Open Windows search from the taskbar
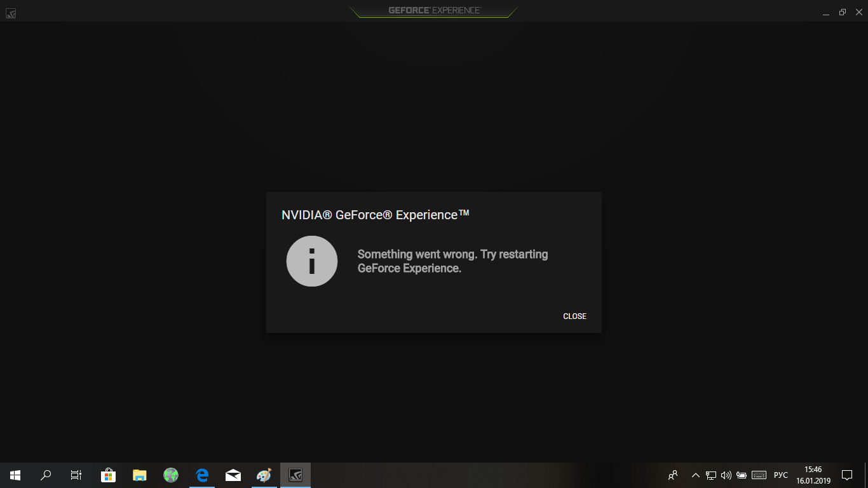868x488 pixels. (x=46, y=475)
